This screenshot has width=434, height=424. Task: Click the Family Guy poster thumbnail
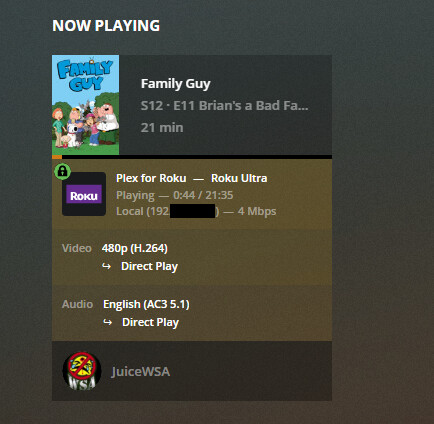click(86, 105)
